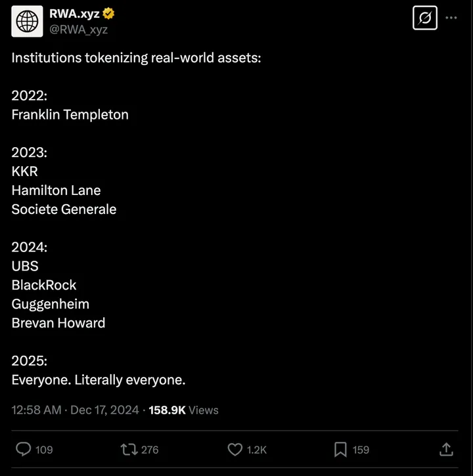Click the share upload icon

446,449
